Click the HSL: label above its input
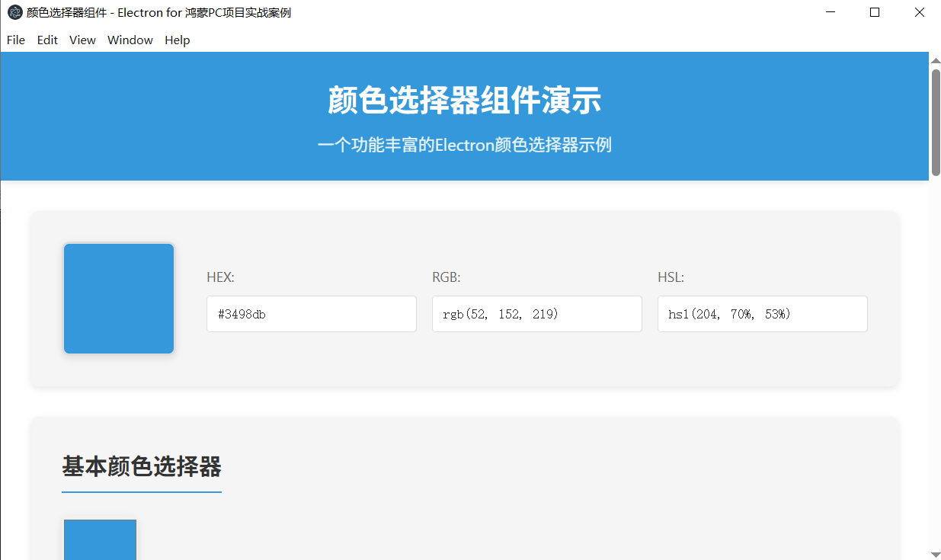The height and width of the screenshot is (560, 941). click(x=670, y=277)
